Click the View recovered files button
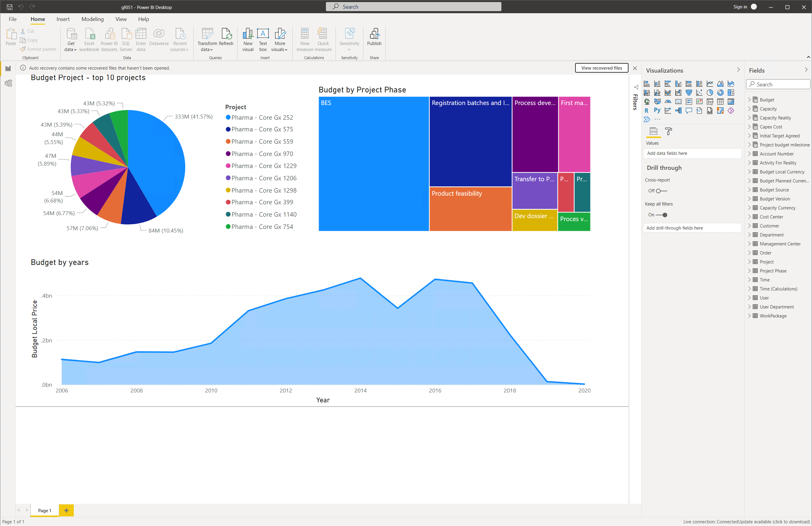The width and height of the screenshot is (812, 526). click(601, 68)
